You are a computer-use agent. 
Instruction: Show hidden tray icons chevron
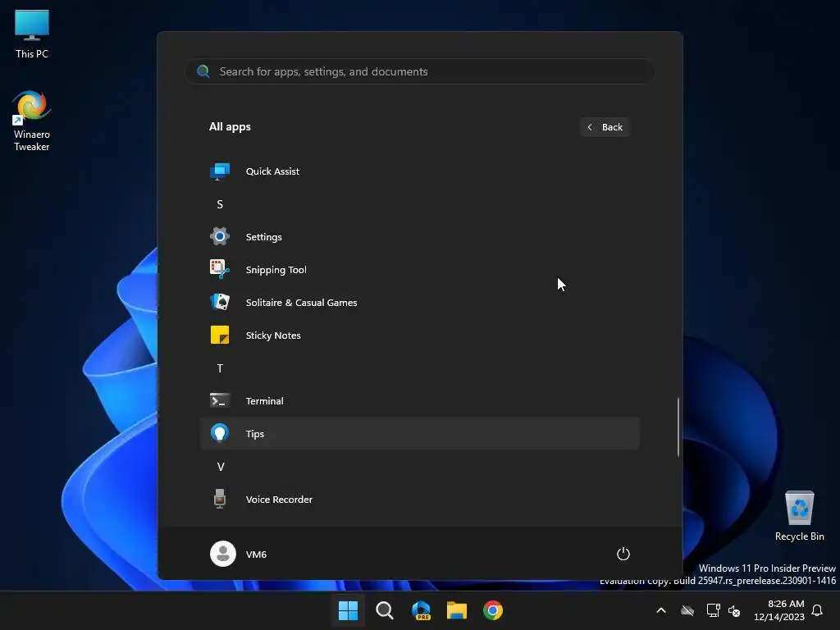tap(661, 610)
